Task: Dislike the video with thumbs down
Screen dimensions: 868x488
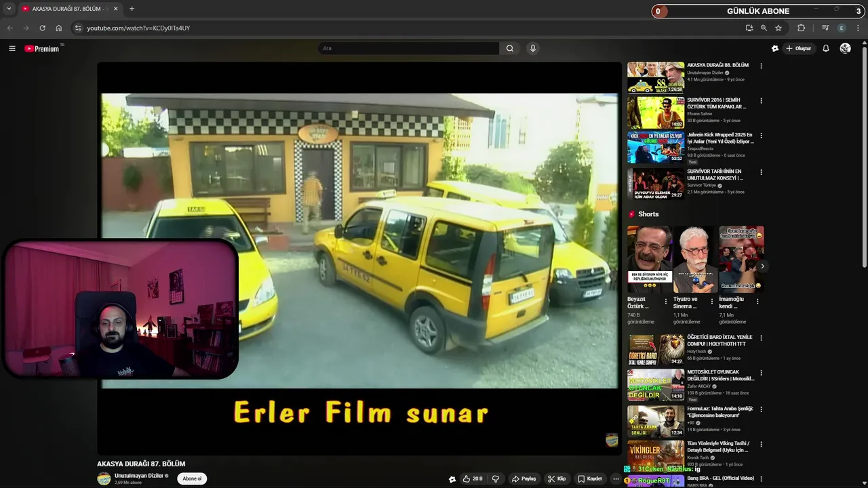Action: [495, 479]
